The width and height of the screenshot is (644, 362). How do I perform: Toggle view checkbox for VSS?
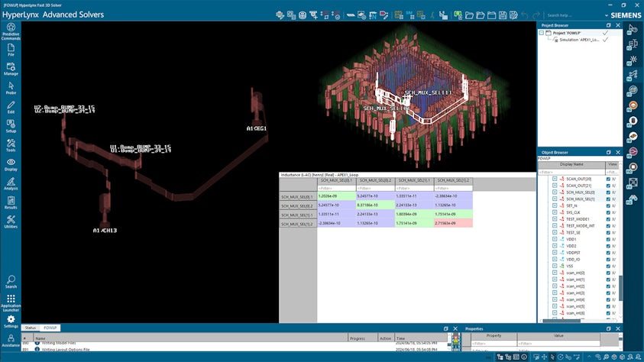click(608, 266)
